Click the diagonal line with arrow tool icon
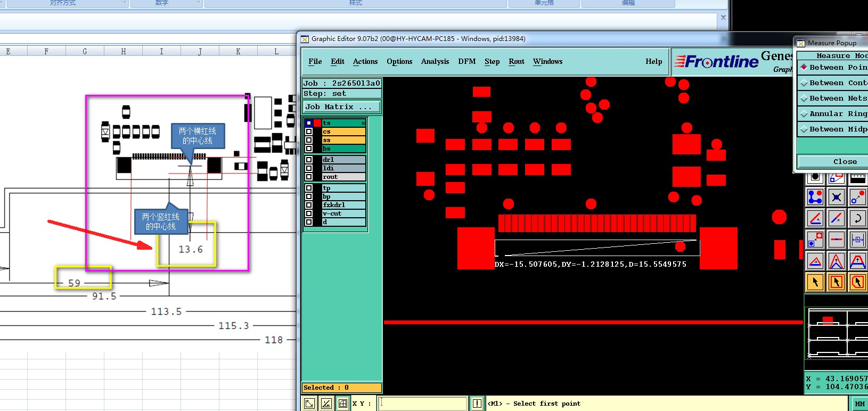Image resolution: width=868 pixels, height=411 pixels. (836, 218)
